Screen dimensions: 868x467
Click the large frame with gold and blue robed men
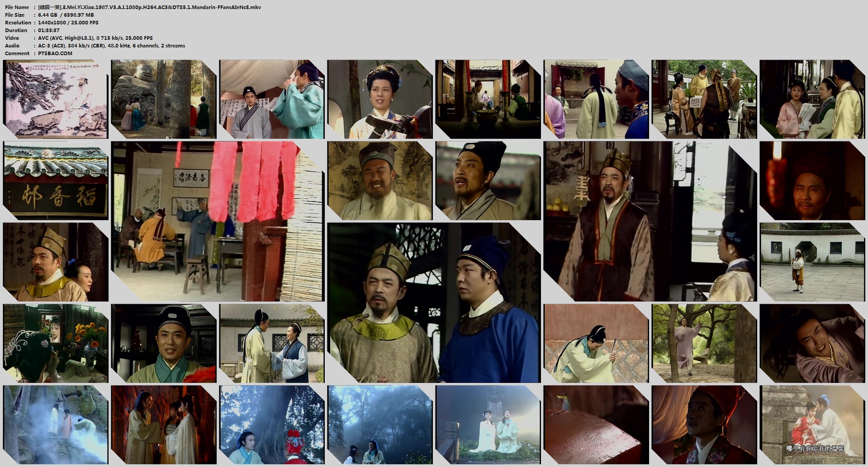[x=434, y=302]
